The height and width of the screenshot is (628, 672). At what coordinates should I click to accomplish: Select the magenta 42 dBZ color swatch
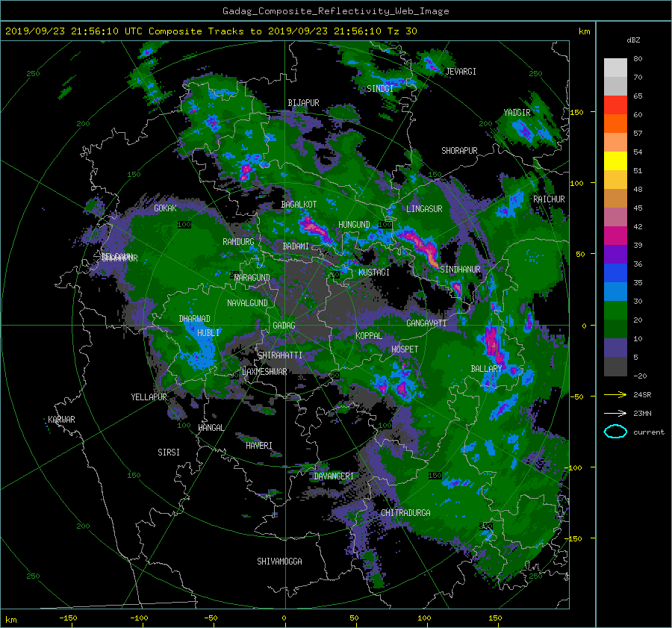[615, 235]
